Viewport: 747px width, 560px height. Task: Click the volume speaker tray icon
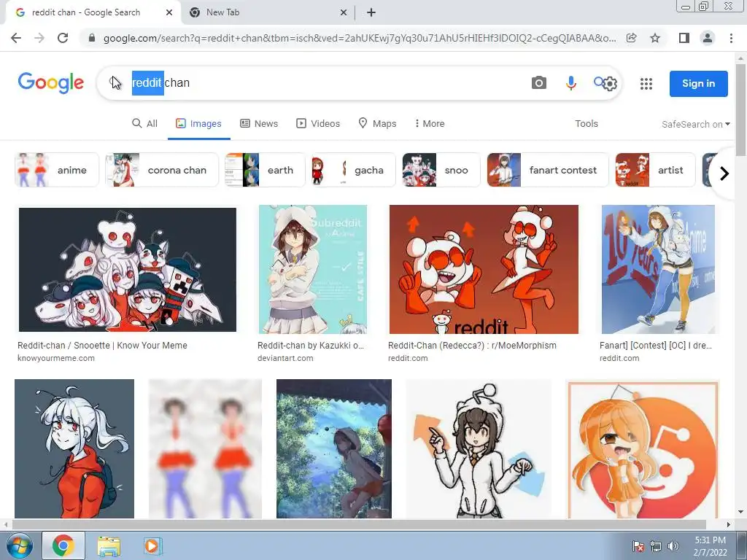673,546
